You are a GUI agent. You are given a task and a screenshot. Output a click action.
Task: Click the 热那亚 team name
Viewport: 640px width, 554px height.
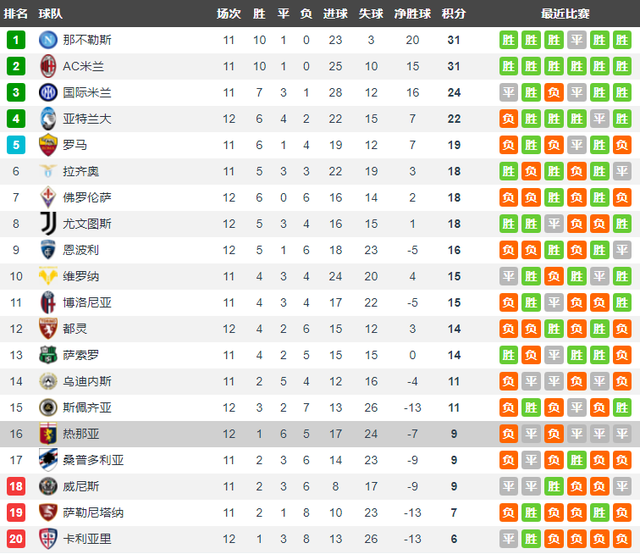pyautogui.click(x=81, y=434)
